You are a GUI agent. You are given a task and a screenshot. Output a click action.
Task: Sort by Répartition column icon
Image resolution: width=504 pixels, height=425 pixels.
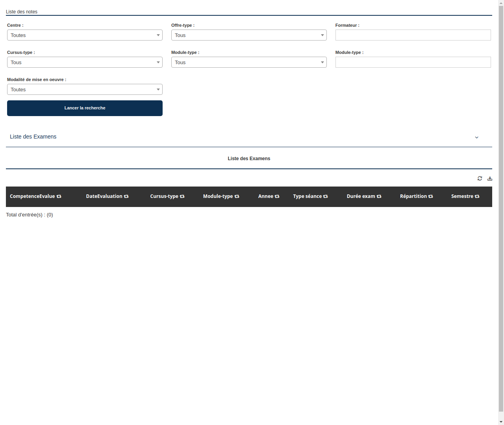(x=430, y=196)
